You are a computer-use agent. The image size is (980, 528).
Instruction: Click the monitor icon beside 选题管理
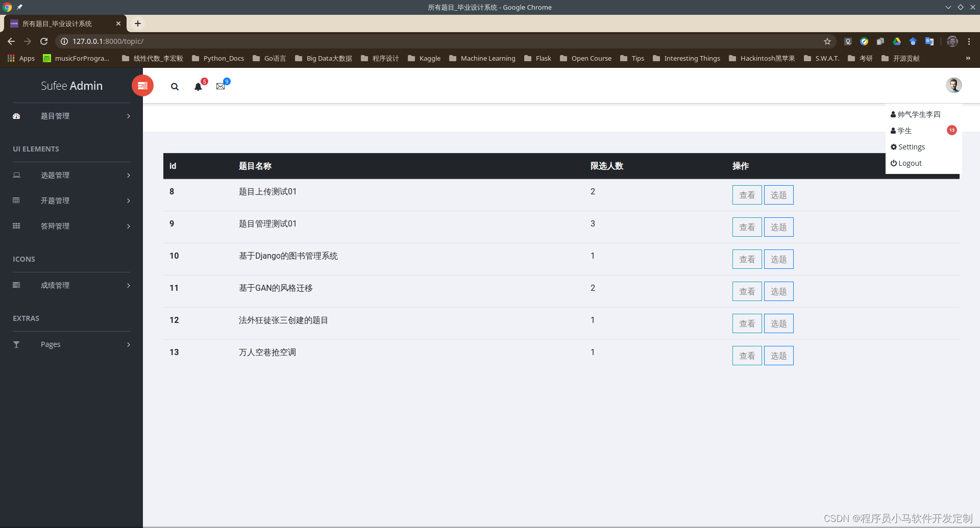16,175
